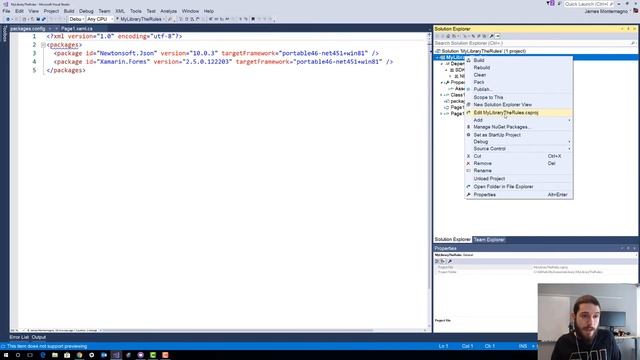The height and width of the screenshot is (360, 640).
Task: Open the Error List tab
Action: click(x=19, y=337)
